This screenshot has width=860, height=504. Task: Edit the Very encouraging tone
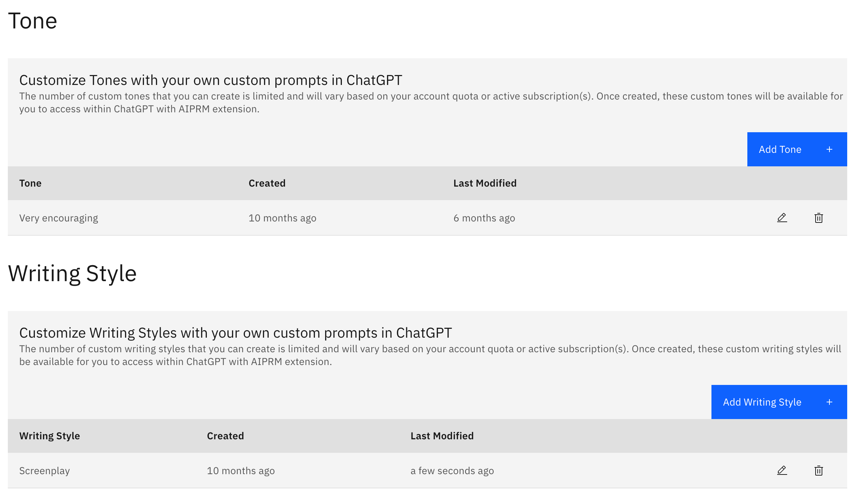pos(782,218)
